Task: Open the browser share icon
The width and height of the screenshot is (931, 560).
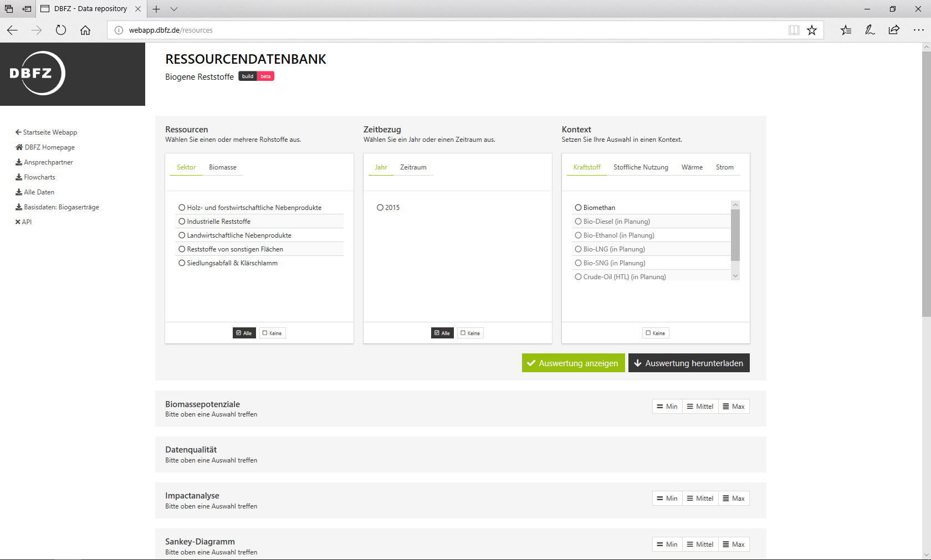Action: pyautogui.click(x=894, y=30)
